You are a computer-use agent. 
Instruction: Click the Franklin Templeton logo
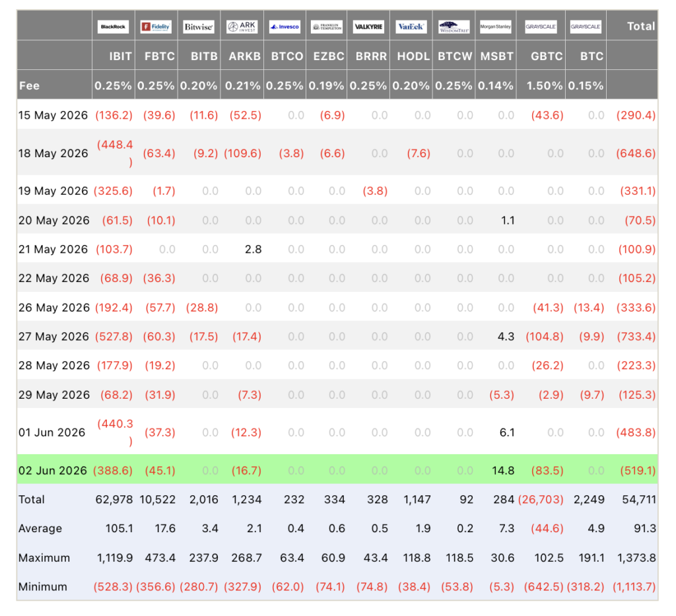click(x=327, y=26)
